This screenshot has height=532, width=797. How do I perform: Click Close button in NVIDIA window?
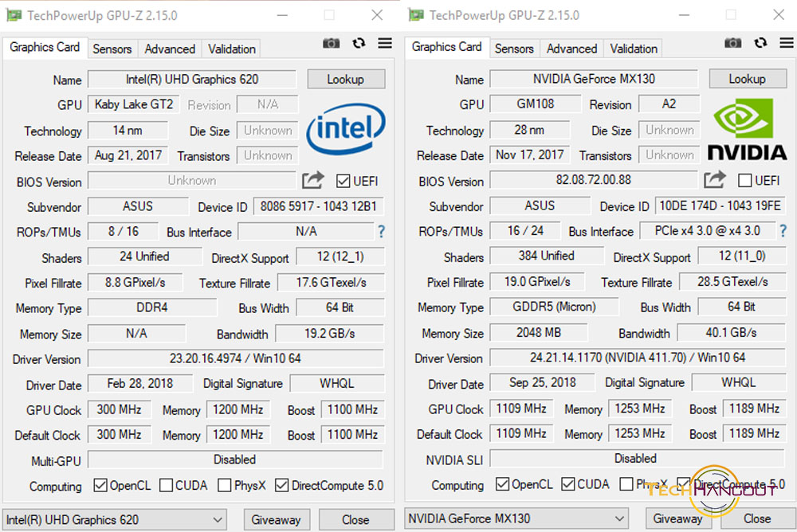pyautogui.click(x=757, y=518)
